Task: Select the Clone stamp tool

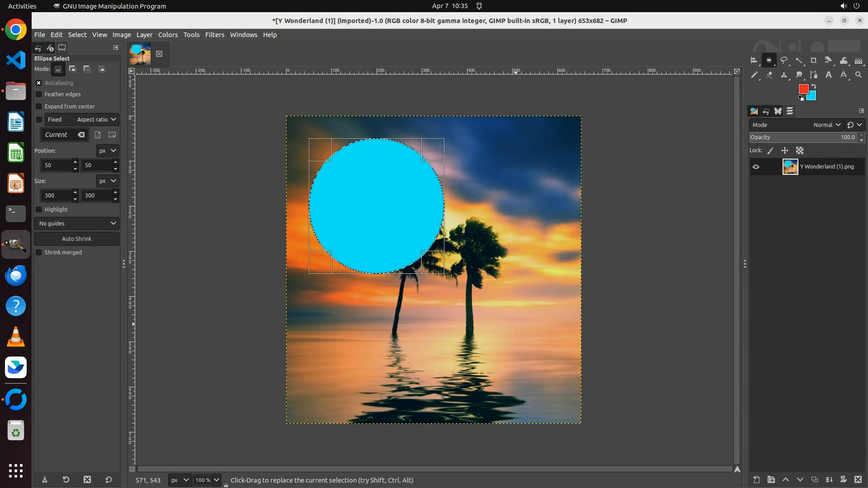Action: click(x=784, y=75)
